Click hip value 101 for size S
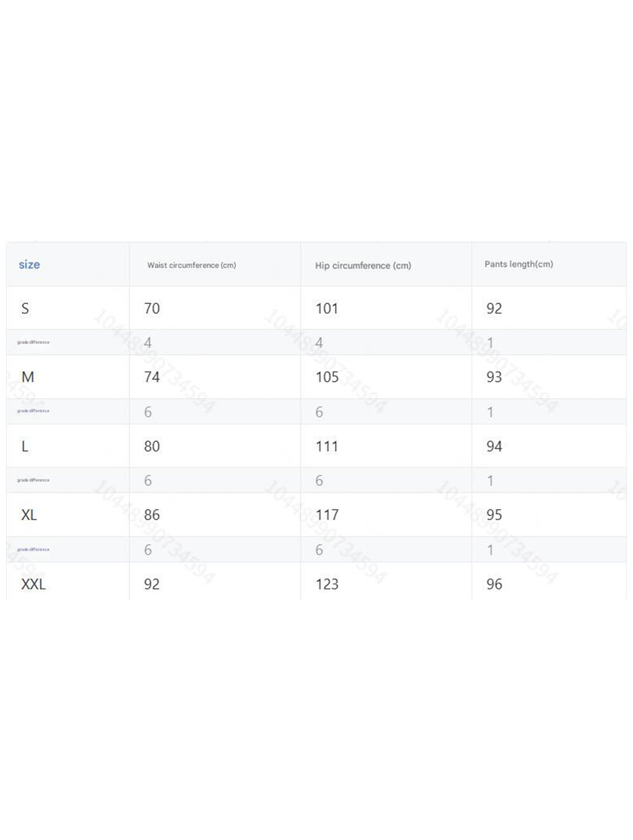633x840 pixels. [327, 308]
